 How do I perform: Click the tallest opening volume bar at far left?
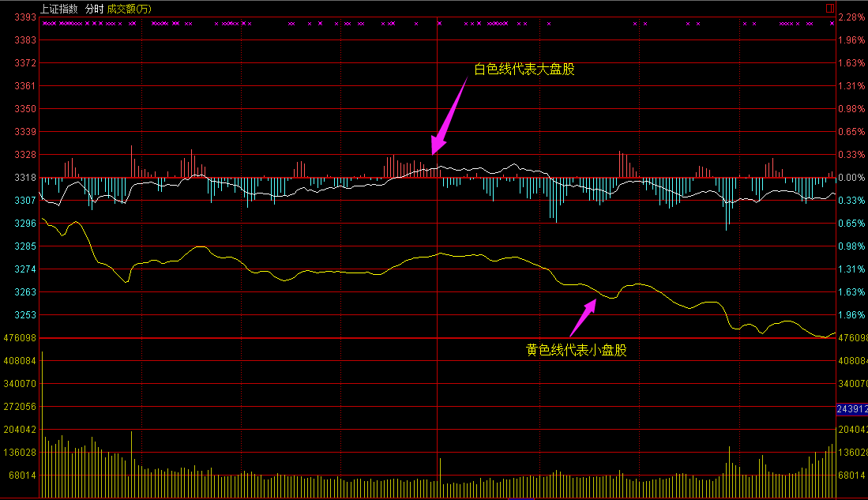42,424
